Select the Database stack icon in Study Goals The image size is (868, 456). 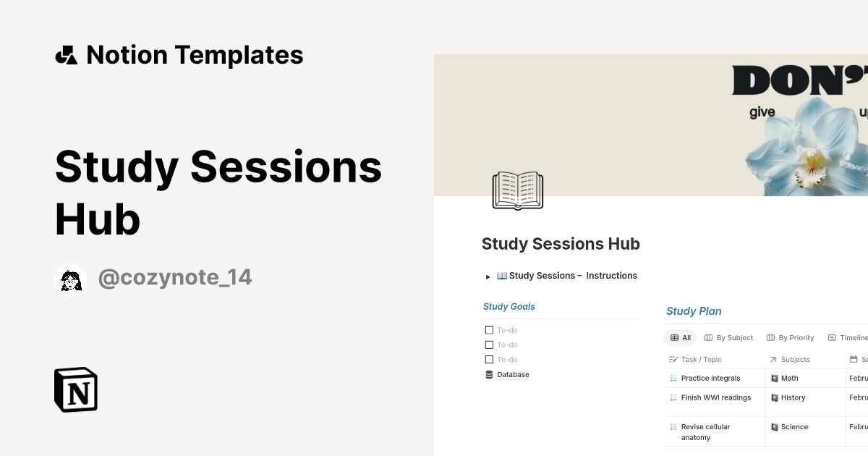coord(489,374)
